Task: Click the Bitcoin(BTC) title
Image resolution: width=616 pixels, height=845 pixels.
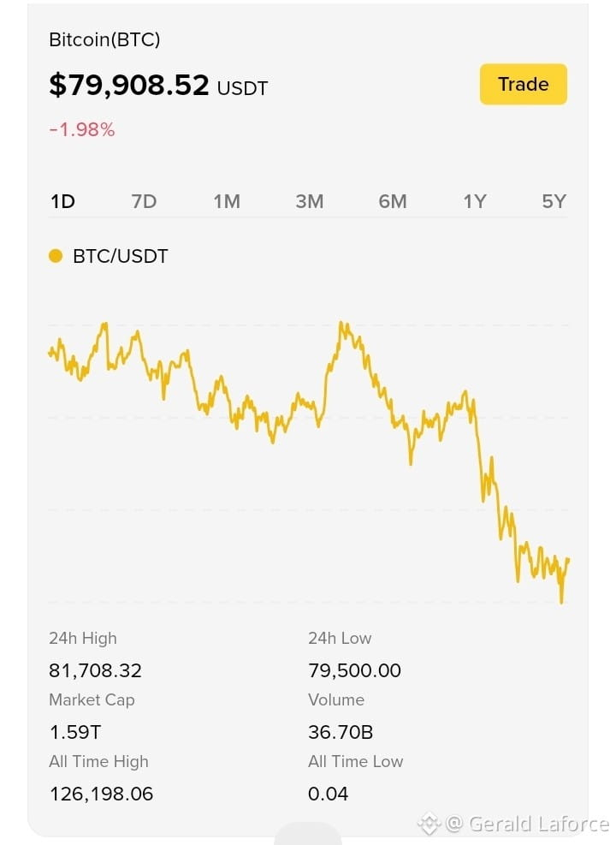Action: coord(104,40)
